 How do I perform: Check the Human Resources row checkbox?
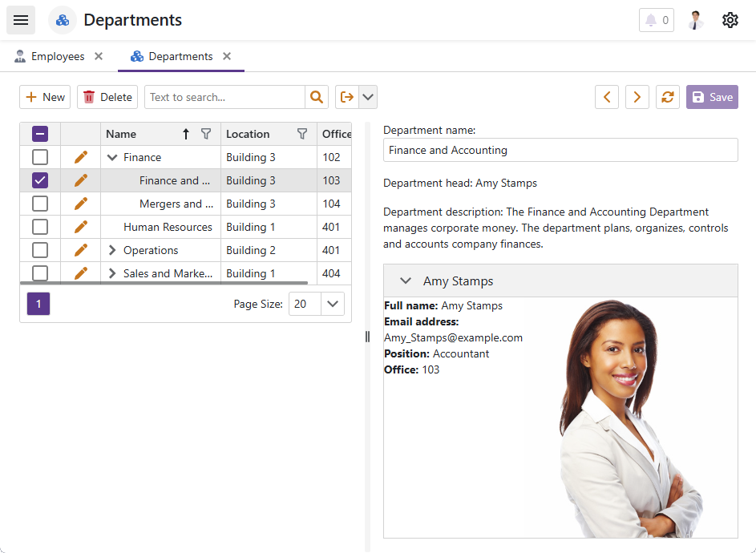coord(40,227)
